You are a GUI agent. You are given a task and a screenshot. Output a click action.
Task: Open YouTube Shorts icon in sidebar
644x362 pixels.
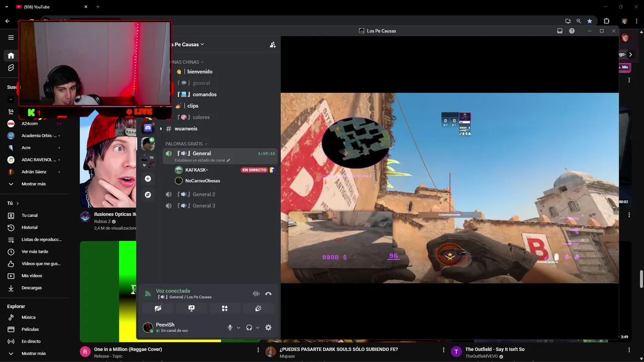(x=11, y=67)
